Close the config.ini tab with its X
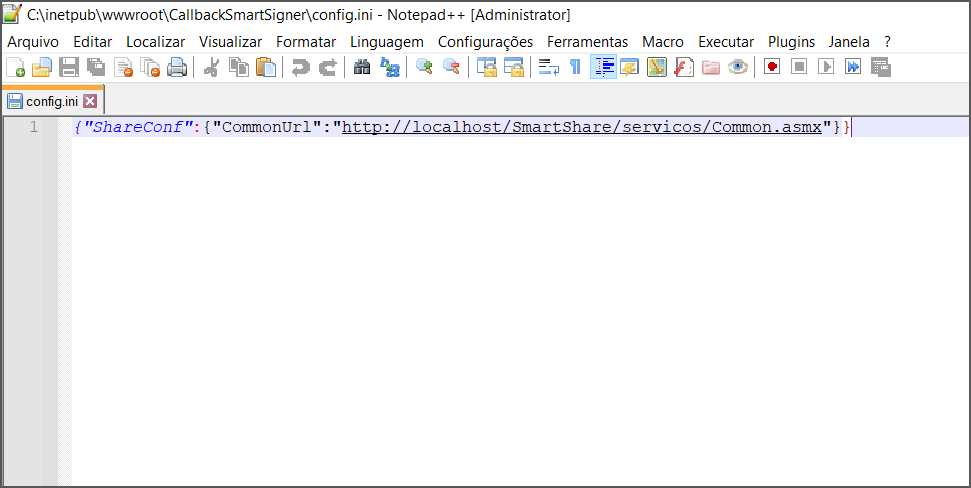 90,102
